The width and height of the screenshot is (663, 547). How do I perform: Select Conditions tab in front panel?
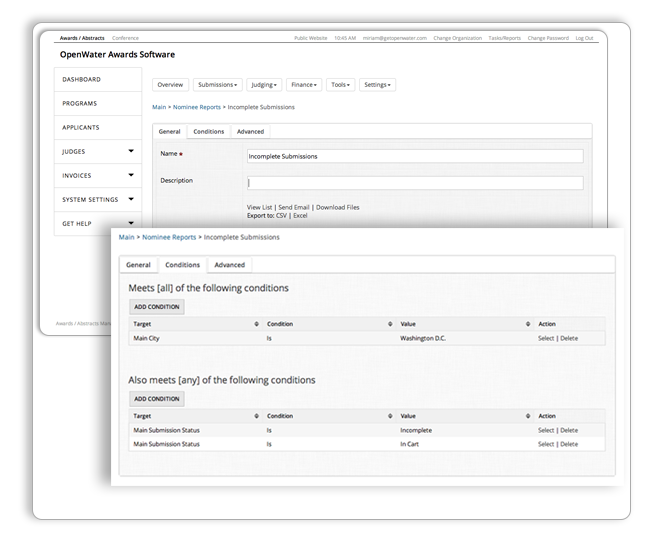[x=182, y=265]
